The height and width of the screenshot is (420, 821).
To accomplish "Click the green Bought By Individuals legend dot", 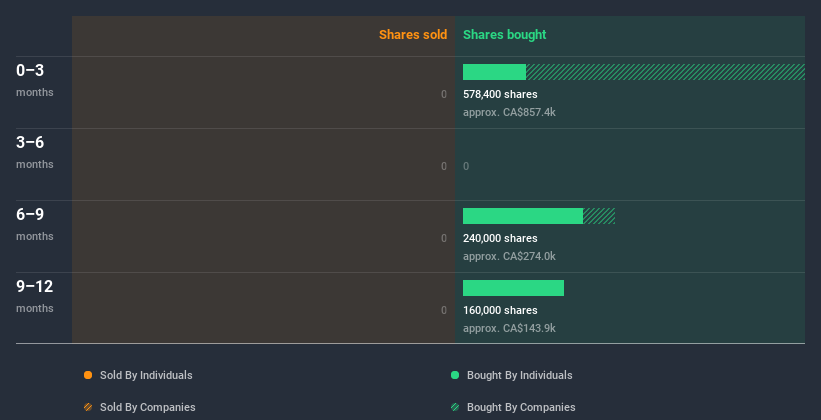I will [x=455, y=375].
